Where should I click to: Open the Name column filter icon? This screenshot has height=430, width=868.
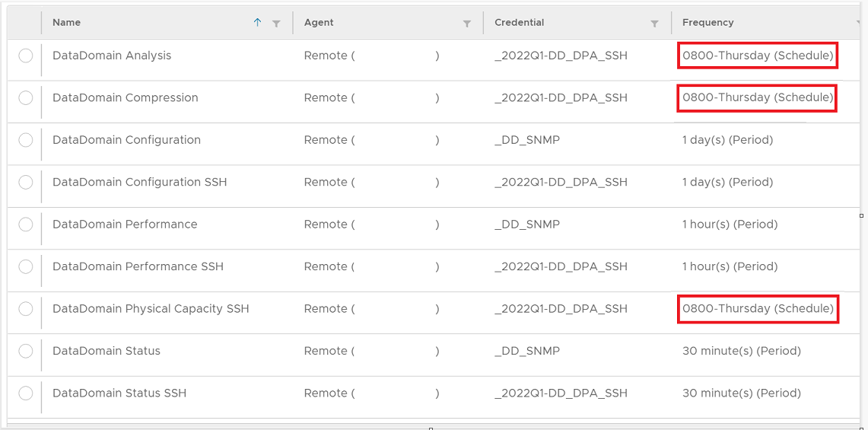[276, 24]
